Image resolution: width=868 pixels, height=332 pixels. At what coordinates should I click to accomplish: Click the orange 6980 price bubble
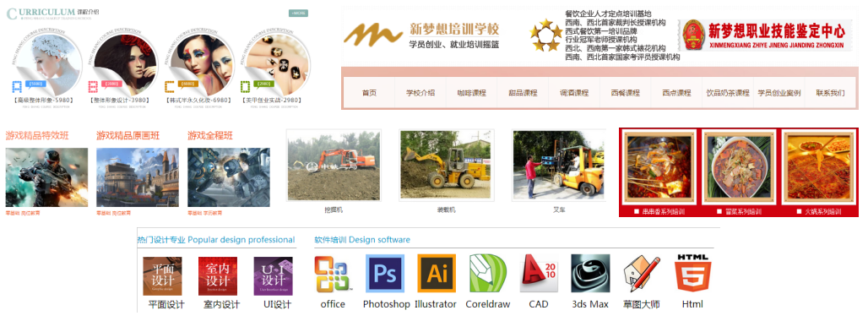click(x=188, y=84)
